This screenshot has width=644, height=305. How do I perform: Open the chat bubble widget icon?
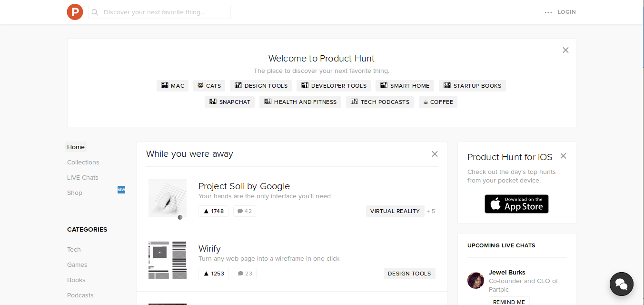pyautogui.click(x=621, y=284)
